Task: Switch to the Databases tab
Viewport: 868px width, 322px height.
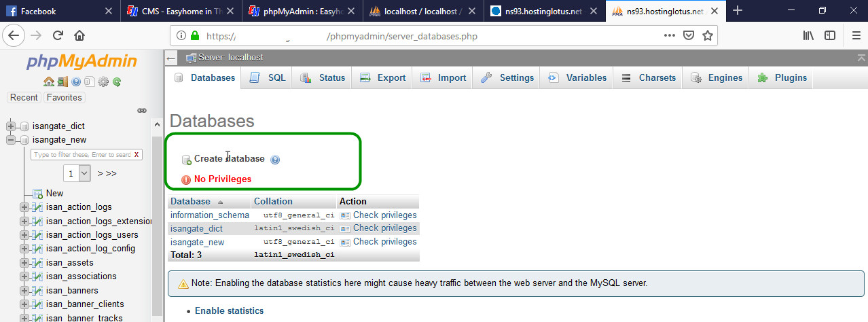Action: click(204, 77)
